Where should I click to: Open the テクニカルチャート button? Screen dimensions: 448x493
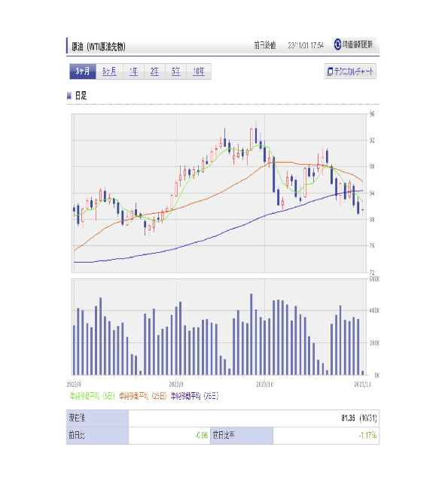pyautogui.click(x=350, y=72)
